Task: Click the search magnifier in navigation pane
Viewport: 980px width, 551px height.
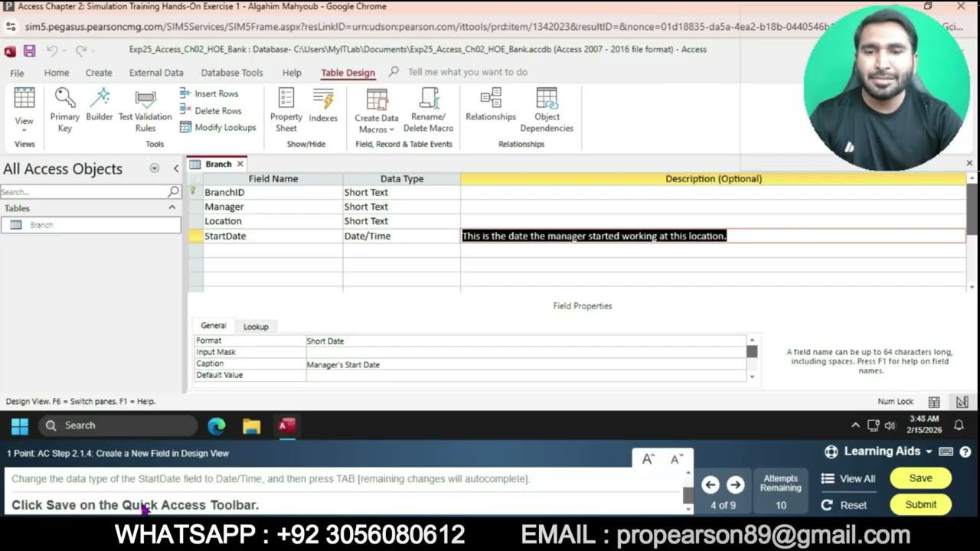Action: 174,191
